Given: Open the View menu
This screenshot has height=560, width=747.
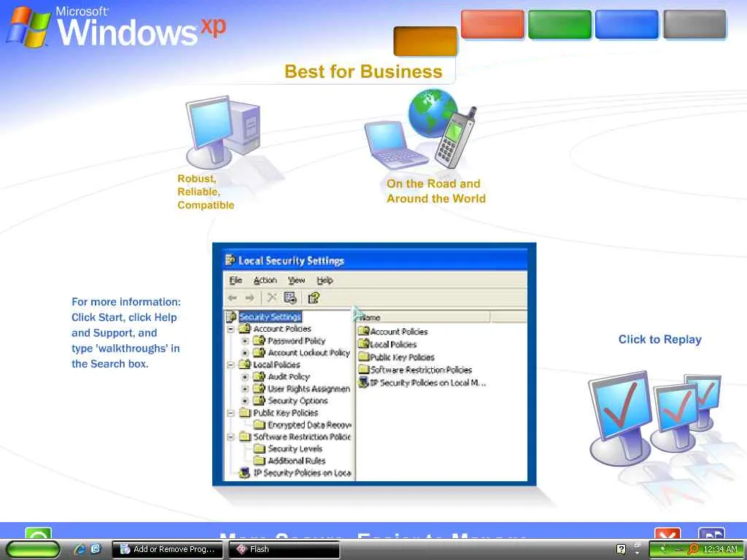Looking at the screenshot, I should pyautogui.click(x=296, y=280).
